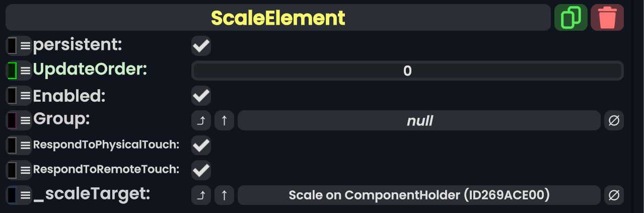Click the null Group reference field
This screenshot has width=644, height=213.
click(x=419, y=121)
